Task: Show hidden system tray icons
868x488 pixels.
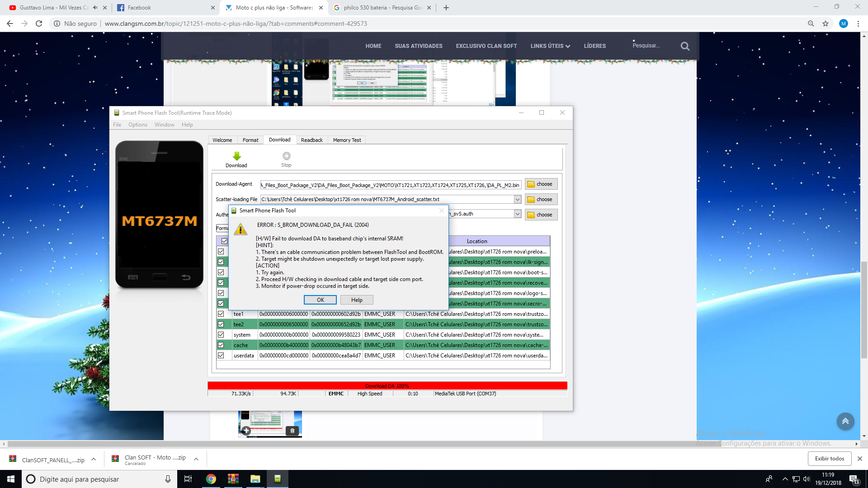Action: click(785, 479)
